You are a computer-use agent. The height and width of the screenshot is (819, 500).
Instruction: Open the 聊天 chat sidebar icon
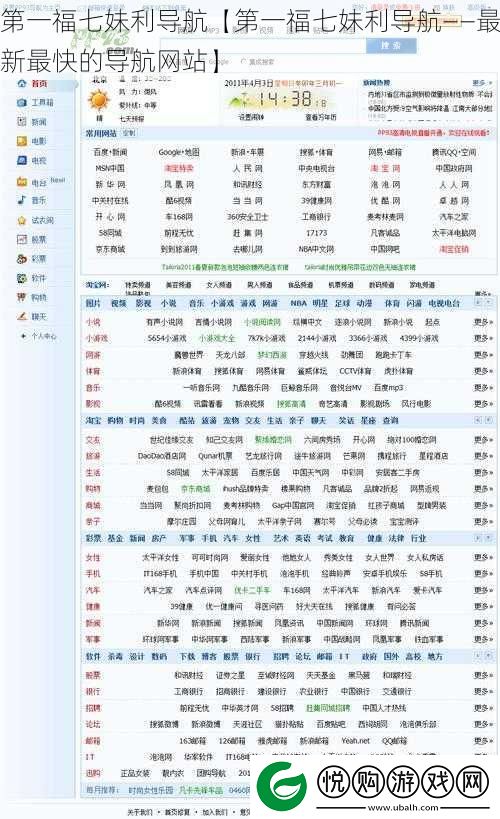21,317
